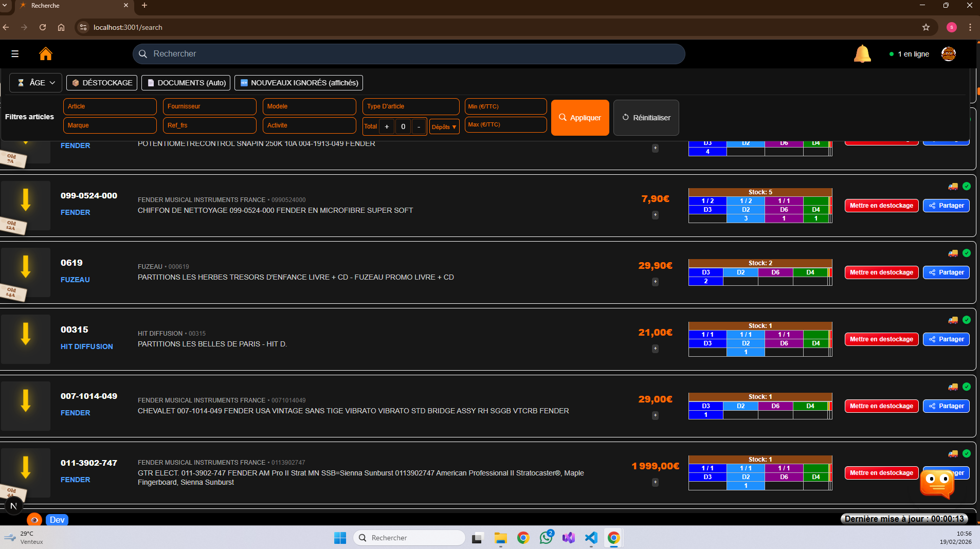Click the orange home icon
This screenshot has height=549, width=980.
tap(46, 54)
